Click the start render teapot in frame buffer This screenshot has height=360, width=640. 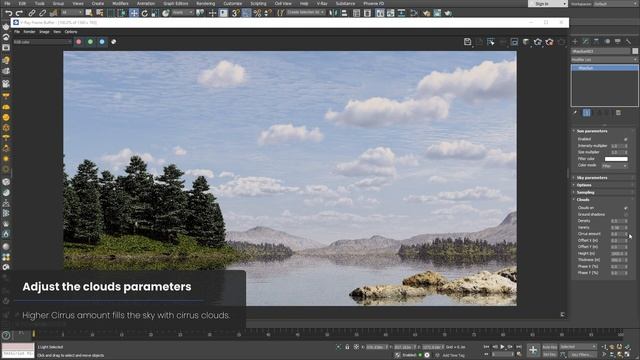point(538,42)
